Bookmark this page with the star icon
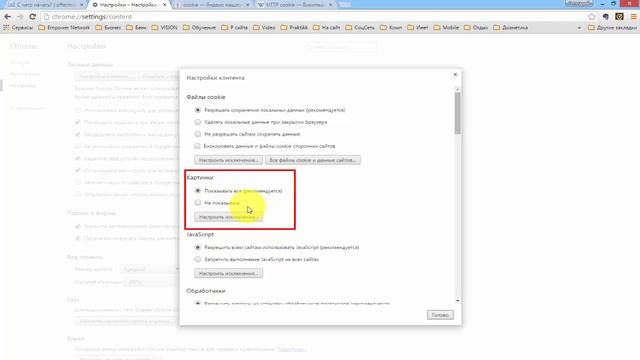 coord(592,17)
